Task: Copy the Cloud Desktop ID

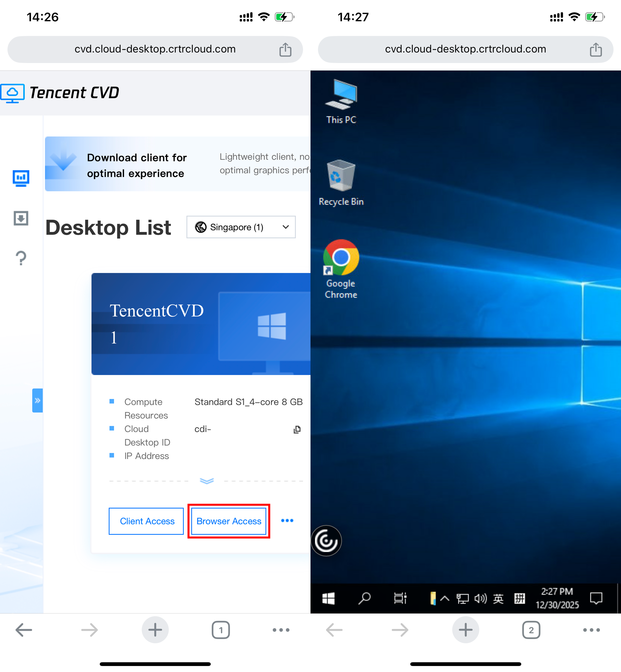Action: pos(297,429)
